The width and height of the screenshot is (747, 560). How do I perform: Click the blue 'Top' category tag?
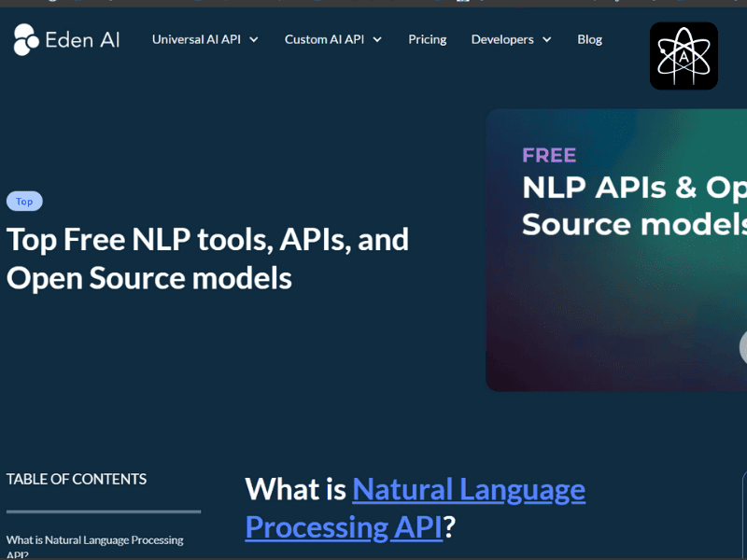(x=24, y=202)
